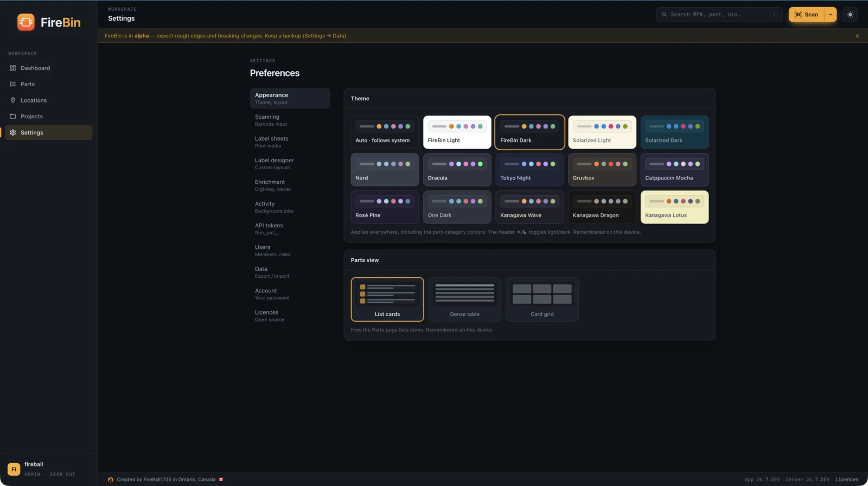Click 'Server 26.7.DEV' version text
This screenshot has height=486, width=868.
(x=807, y=479)
